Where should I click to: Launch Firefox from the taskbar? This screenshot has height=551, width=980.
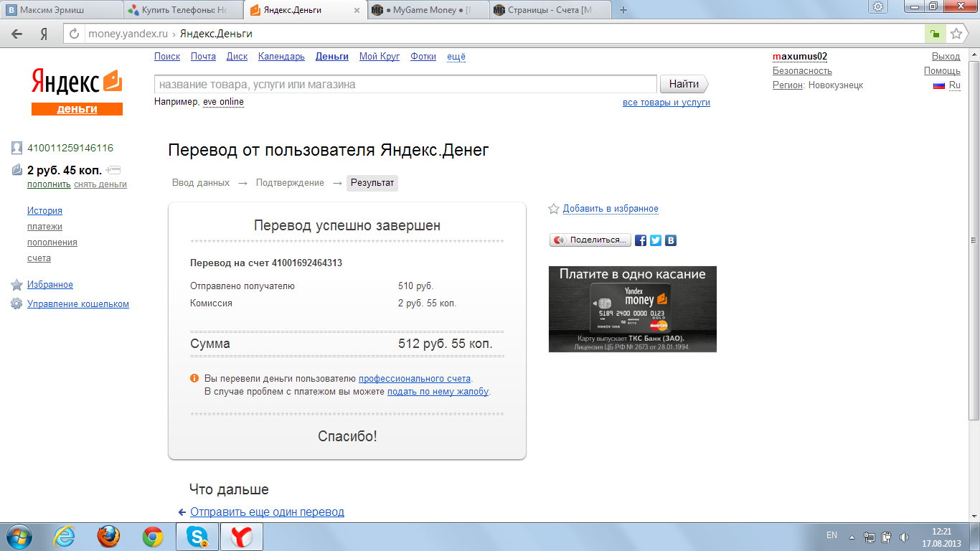[108, 537]
